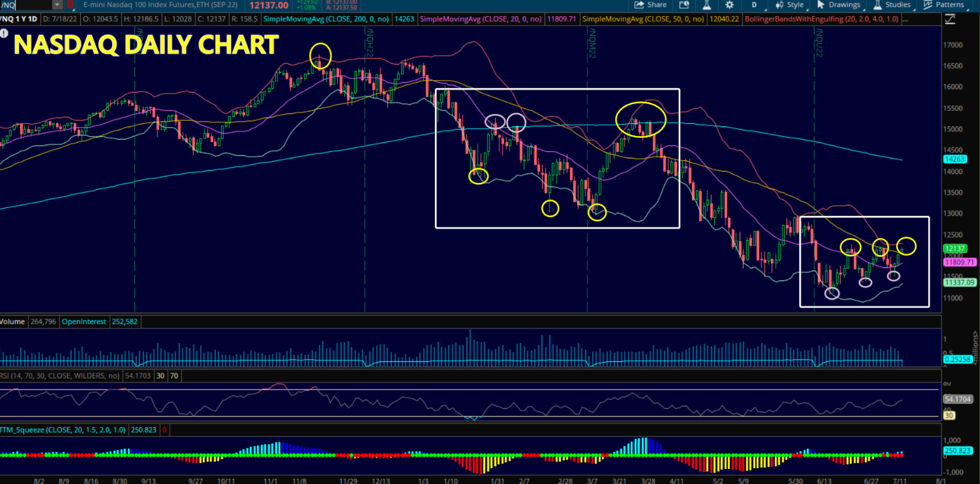Screen dimensions: 980x484
Task: Click the Style candlestick icon
Action: pyautogui.click(x=780, y=4)
